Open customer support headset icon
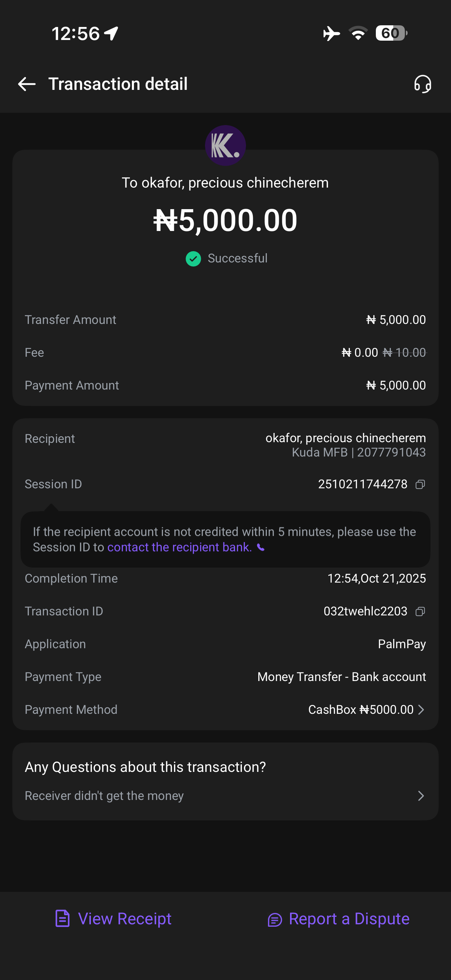 coord(423,84)
